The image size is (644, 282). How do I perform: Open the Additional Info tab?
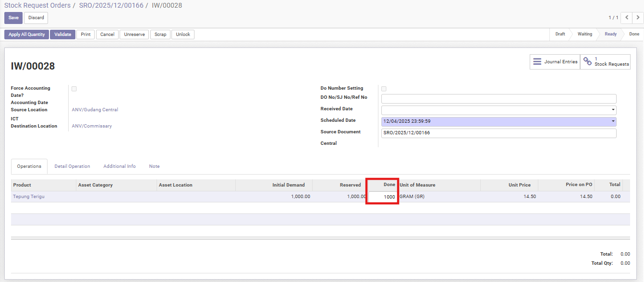click(x=120, y=166)
